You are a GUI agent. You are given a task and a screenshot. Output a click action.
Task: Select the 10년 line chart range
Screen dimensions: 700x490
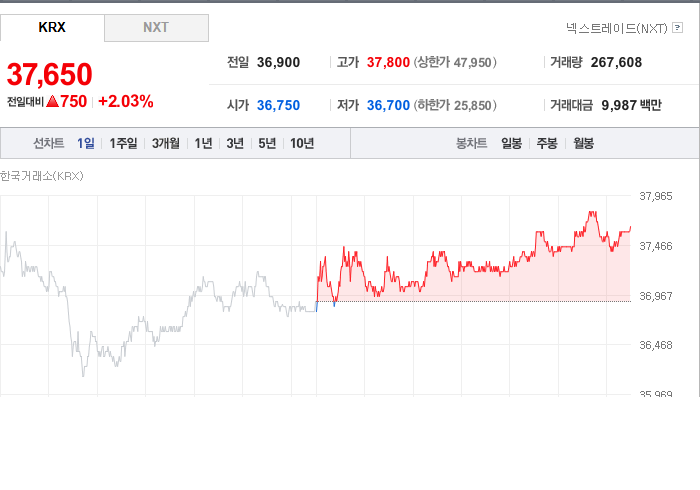[302, 143]
